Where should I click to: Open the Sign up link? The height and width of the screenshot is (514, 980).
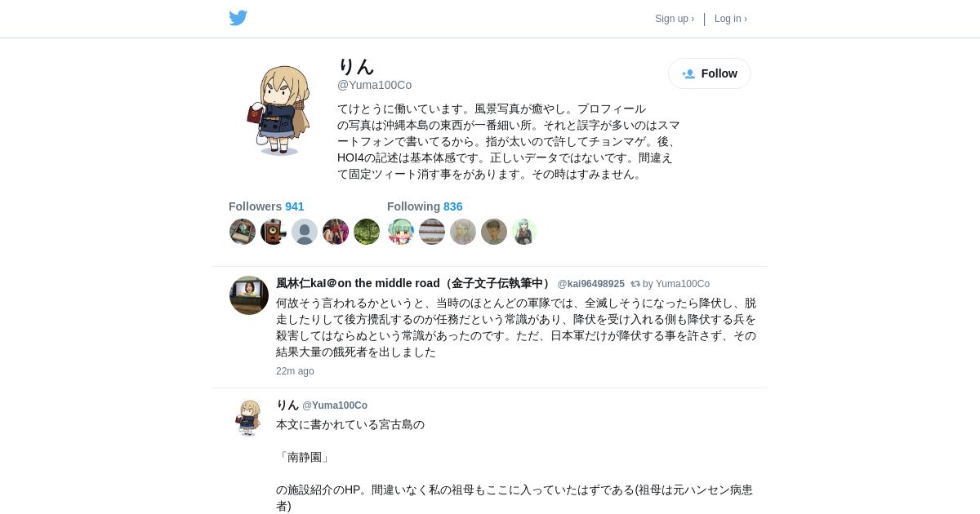click(x=675, y=19)
